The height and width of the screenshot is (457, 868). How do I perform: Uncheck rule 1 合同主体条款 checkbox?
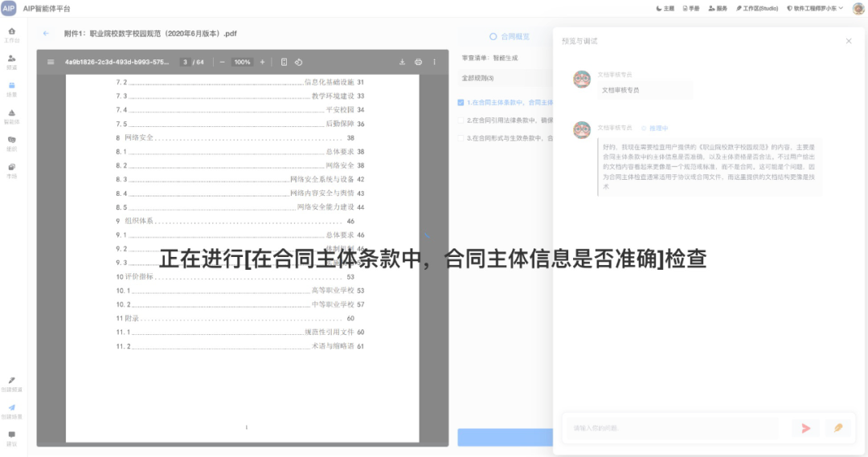point(461,103)
